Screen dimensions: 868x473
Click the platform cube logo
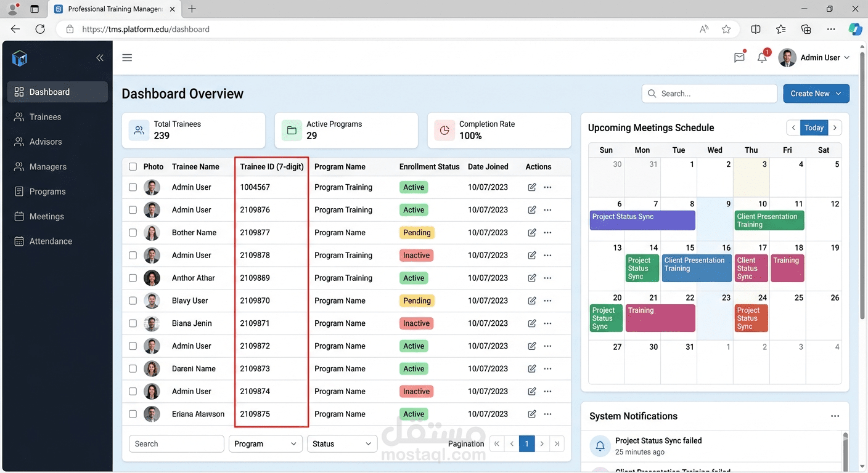point(20,59)
